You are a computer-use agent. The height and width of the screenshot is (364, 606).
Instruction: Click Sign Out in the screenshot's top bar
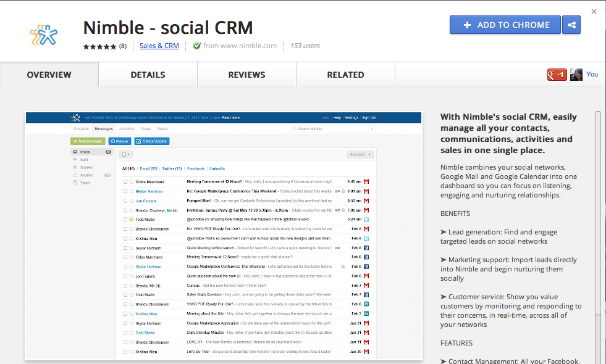pyautogui.click(x=369, y=118)
